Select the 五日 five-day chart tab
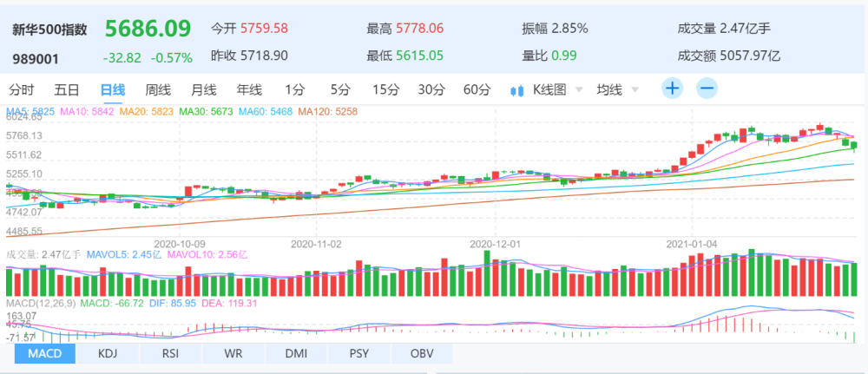Screen dimensions: 868x374 pos(67,89)
